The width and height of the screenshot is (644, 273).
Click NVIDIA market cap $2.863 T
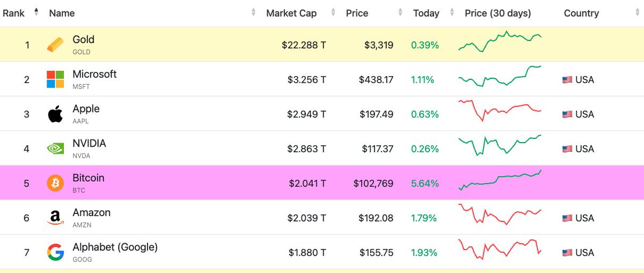306,149
